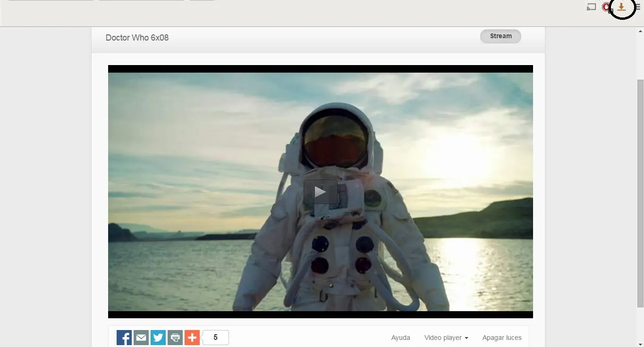Play the Doctor Who video
Image resolution: width=644 pixels, height=347 pixels.
(x=320, y=192)
